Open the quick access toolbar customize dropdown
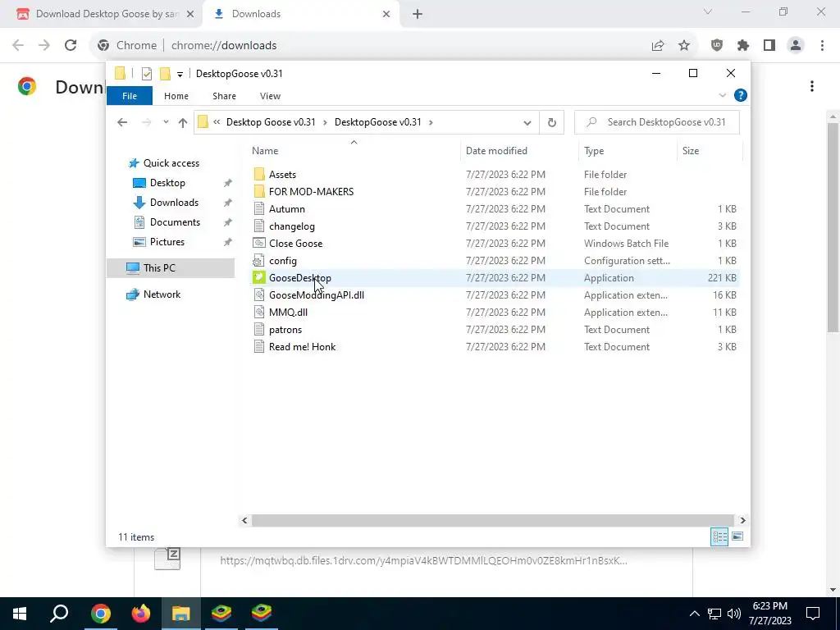Screen dimensions: 840x630 (180, 74)
